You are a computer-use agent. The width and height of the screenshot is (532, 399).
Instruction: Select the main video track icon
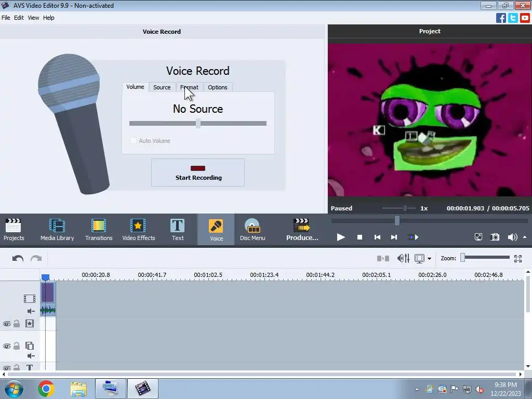pyautogui.click(x=30, y=299)
